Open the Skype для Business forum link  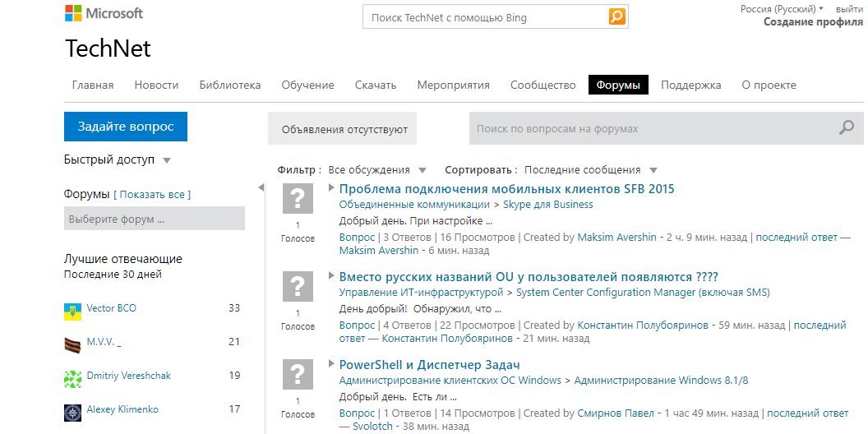[x=547, y=205]
